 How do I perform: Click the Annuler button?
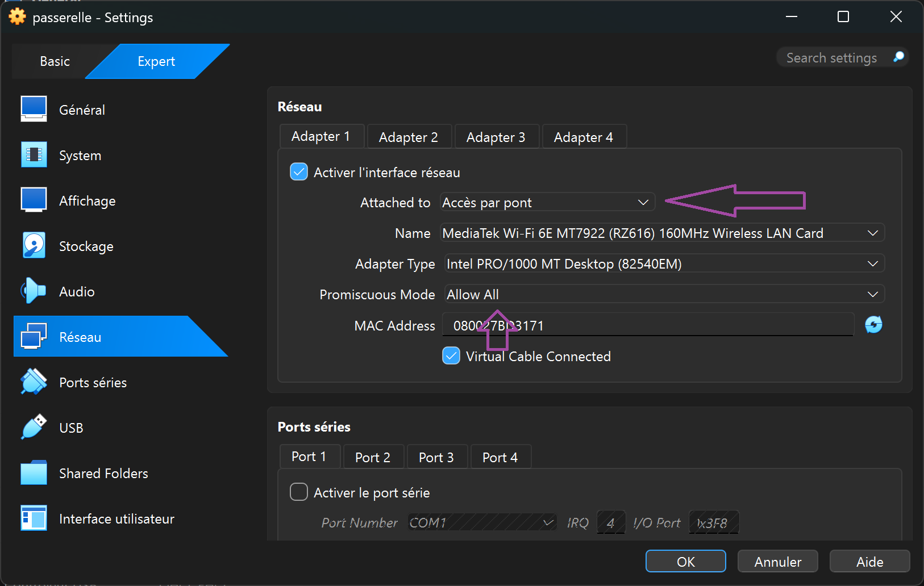[777, 561]
